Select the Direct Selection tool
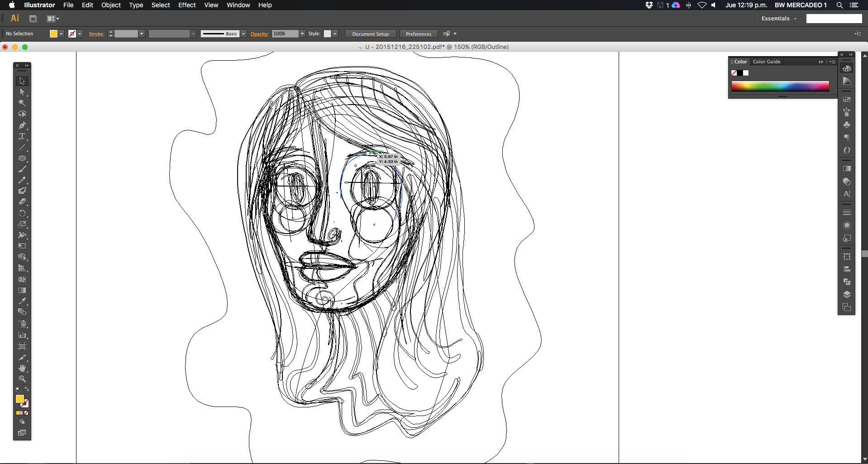Viewport: 868px width, 464px height. [x=22, y=92]
